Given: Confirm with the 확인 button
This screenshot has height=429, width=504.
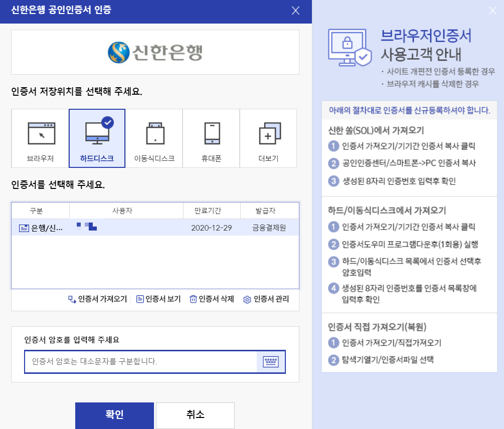Looking at the screenshot, I should (x=114, y=415).
